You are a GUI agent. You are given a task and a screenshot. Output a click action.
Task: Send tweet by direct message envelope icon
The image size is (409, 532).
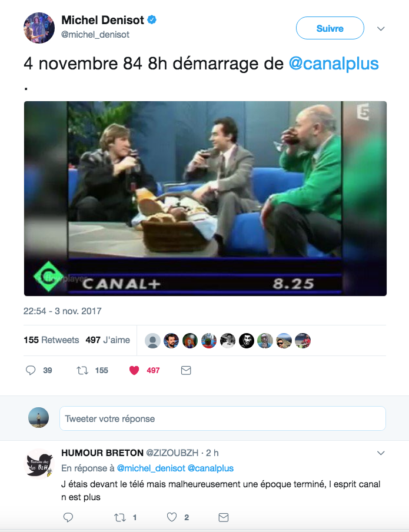click(x=186, y=370)
